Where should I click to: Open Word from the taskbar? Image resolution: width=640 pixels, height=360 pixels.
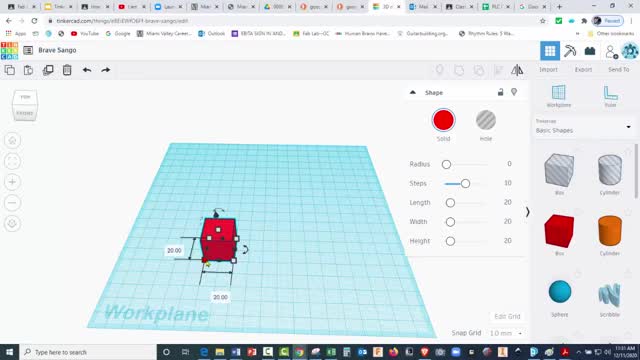(236, 352)
